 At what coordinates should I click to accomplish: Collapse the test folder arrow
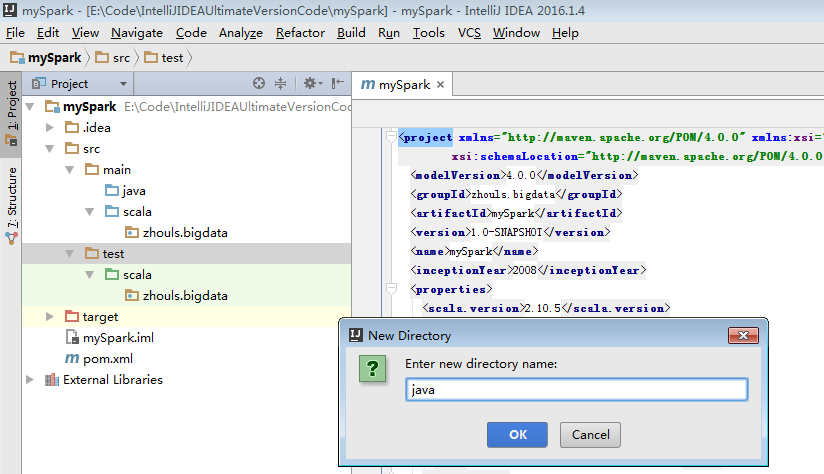[x=69, y=254]
